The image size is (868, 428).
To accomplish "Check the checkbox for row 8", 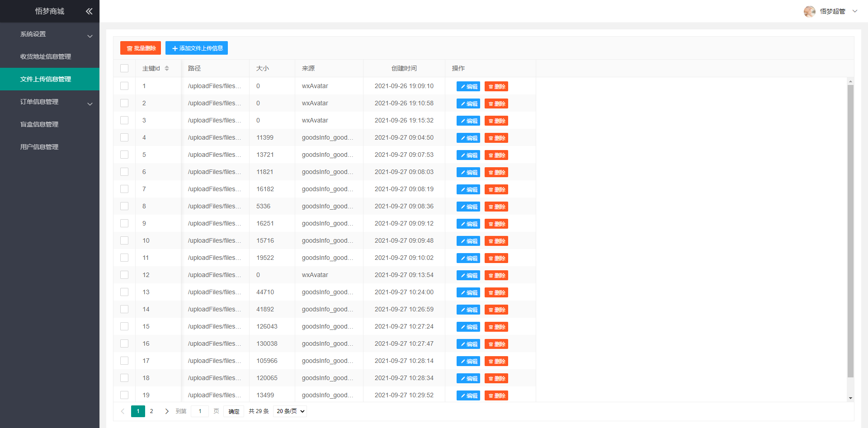I will tap(124, 206).
